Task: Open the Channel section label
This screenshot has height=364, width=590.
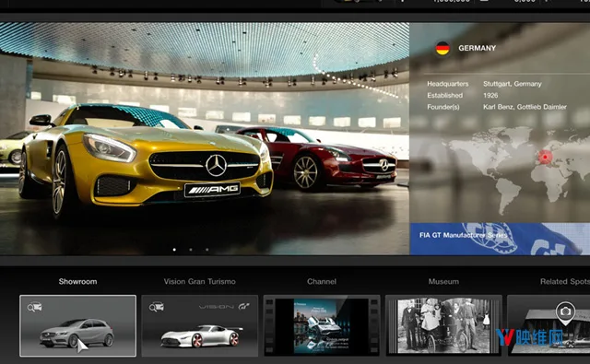Action: click(x=322, y=282)
